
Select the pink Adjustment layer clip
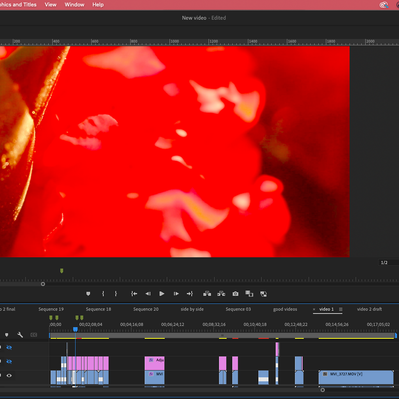pyautogui.click(x=155, y=363)
